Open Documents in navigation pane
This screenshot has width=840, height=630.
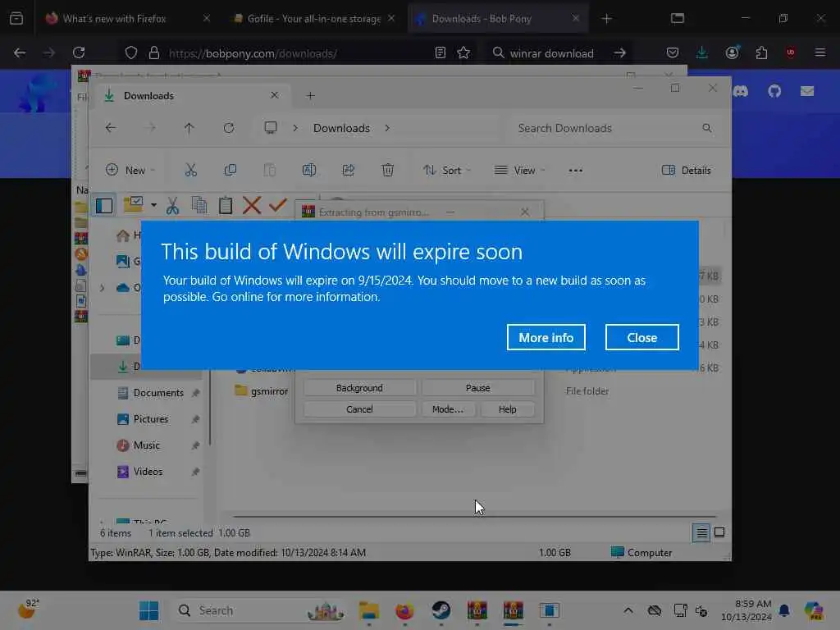pos(158,393)
